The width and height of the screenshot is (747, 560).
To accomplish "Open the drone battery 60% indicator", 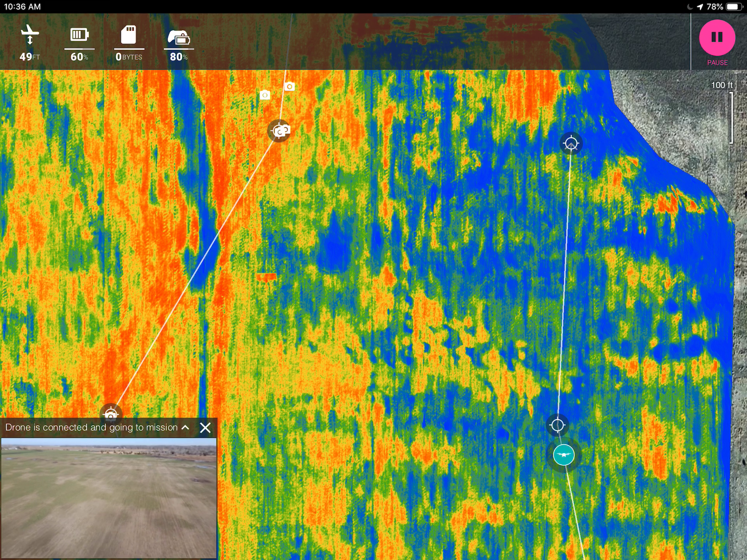I will point(79,35).
